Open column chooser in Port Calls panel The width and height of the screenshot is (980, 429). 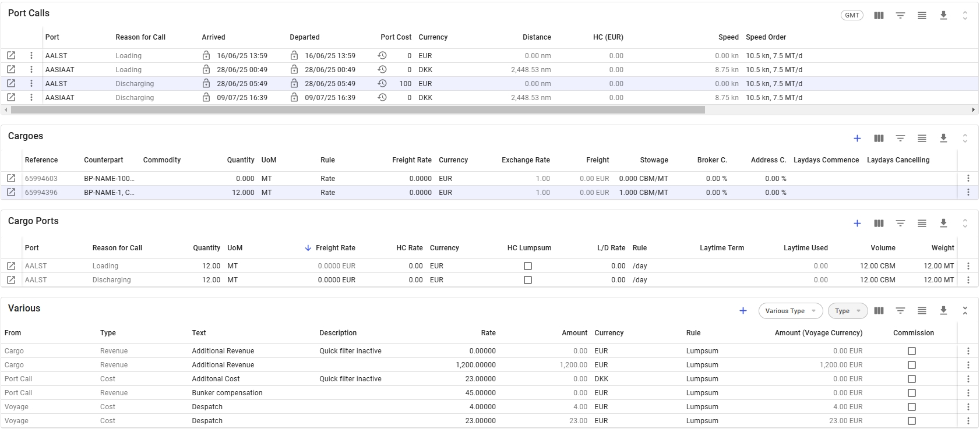[879, 16]
